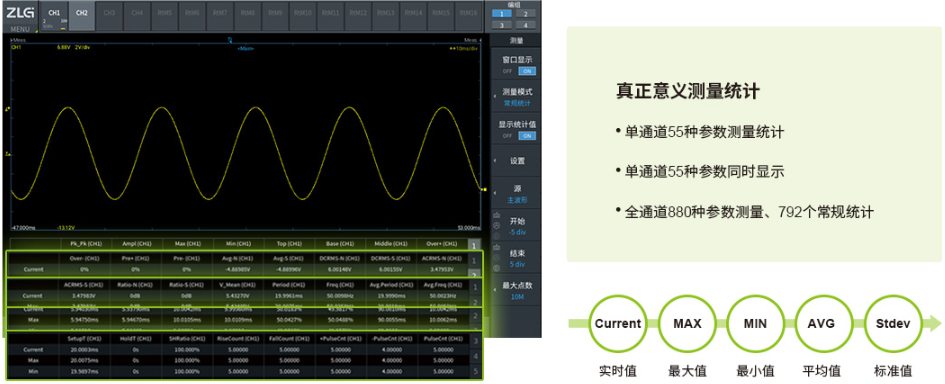The image size is (945, 384).
Task: Click the RiseCount (CH1) column header
Action: click(238, 339)
